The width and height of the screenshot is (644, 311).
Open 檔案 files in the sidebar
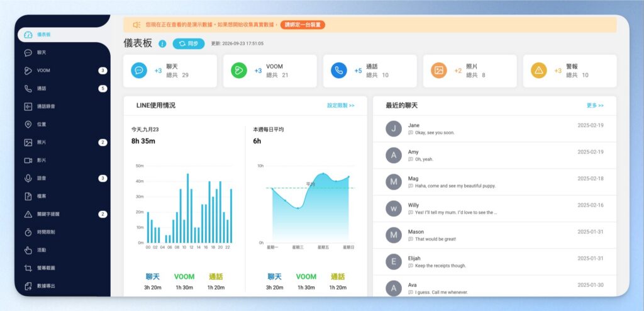(62, 196)
